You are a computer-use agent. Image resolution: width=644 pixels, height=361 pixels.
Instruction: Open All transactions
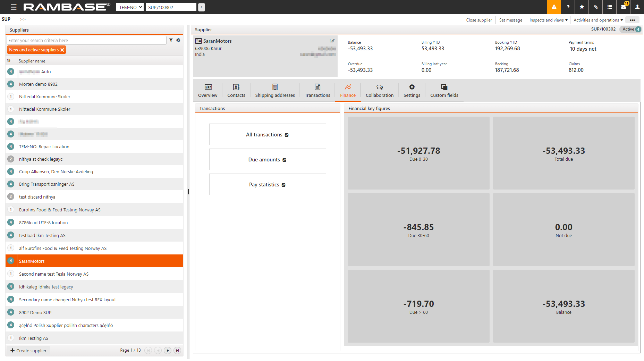(267, 135)
